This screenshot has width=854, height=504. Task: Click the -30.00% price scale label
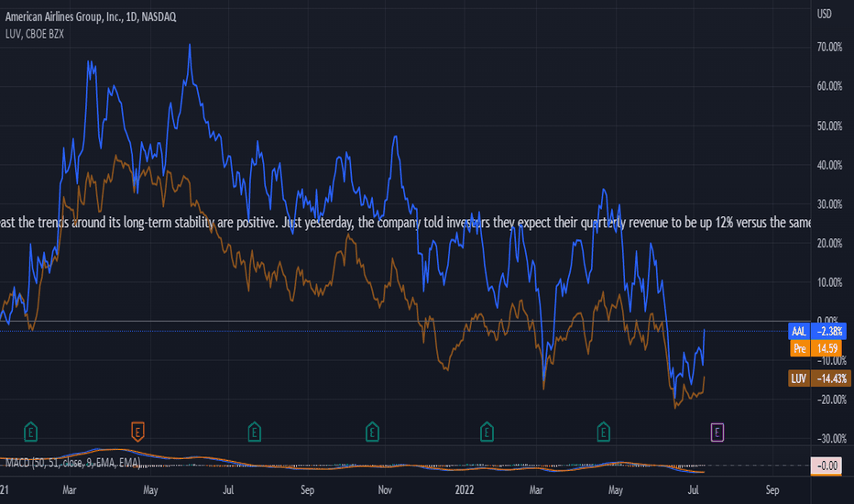coord(831,439)
